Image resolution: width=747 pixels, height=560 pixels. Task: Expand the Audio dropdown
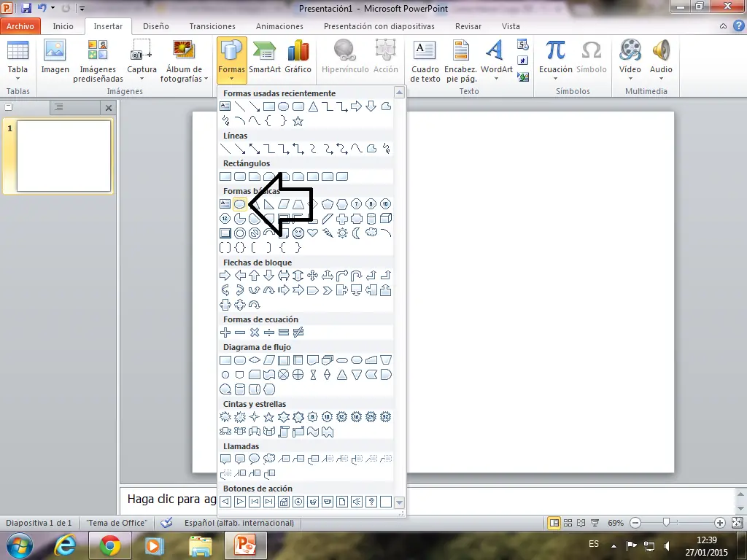(661, 79)
